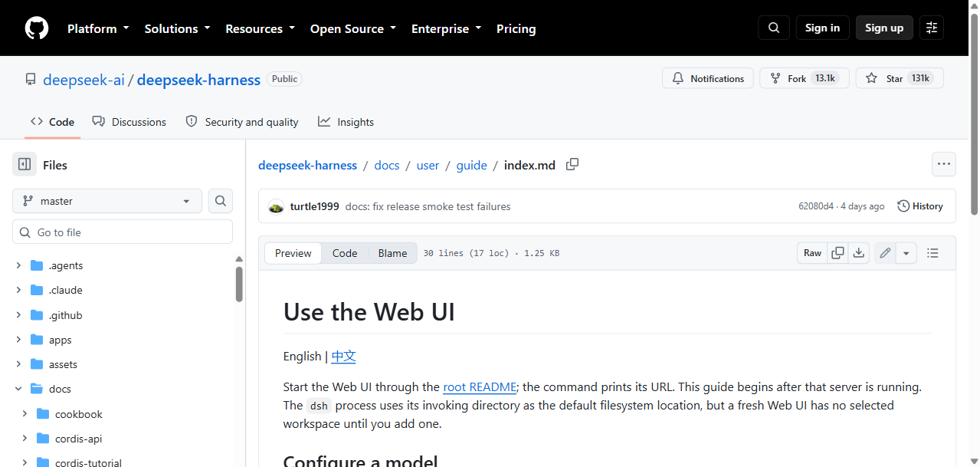Switch to the Discussions tab
Screen dimensions: 980x467
click(129, 122)
